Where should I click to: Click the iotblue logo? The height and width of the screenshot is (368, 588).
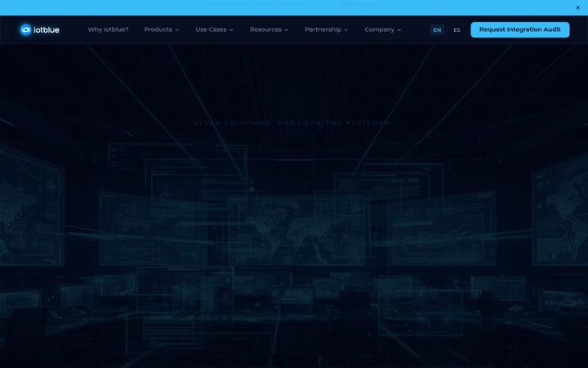point(39,29)
